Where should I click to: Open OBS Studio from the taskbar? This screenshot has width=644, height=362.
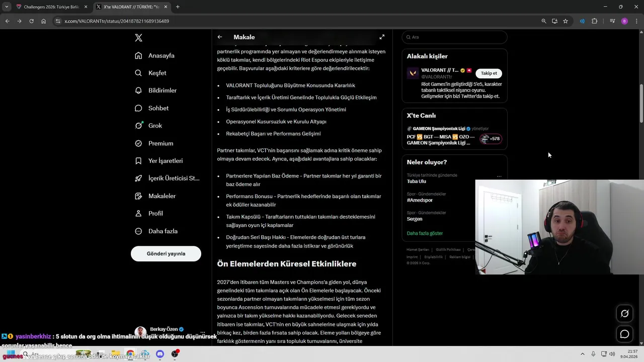pos(175,354)
